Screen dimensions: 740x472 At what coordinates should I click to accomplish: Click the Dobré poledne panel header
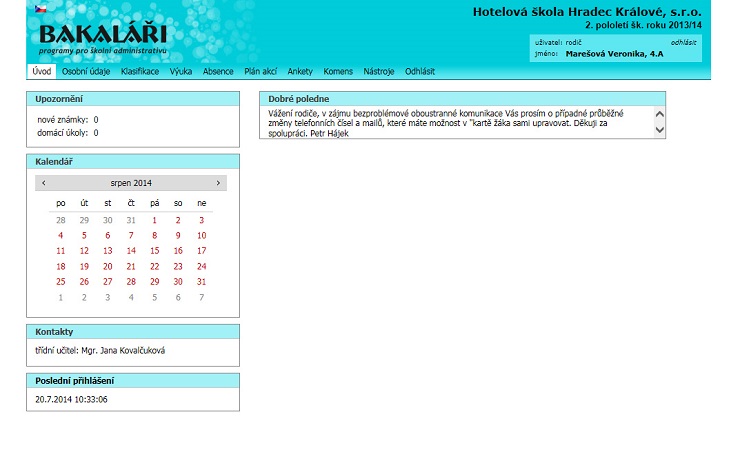462,99
